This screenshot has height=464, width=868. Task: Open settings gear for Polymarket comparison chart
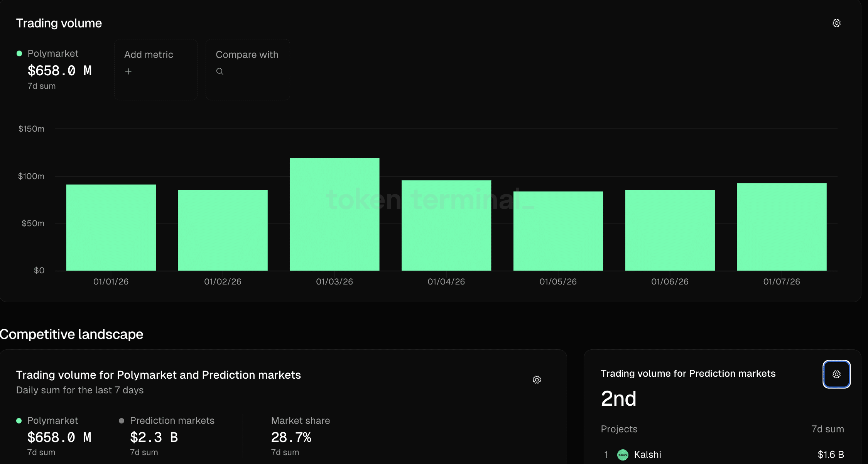click(x=537, y=380)
